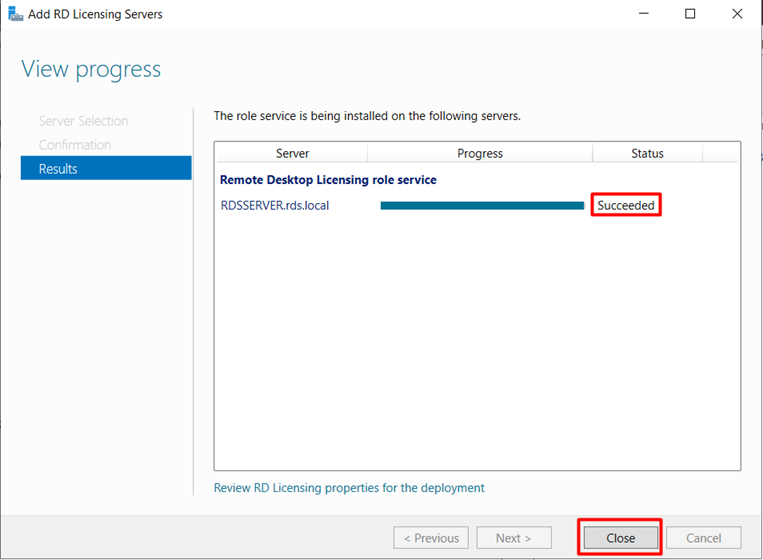
Task: Sort by the Server column header
Action: (x=292, y=153)
